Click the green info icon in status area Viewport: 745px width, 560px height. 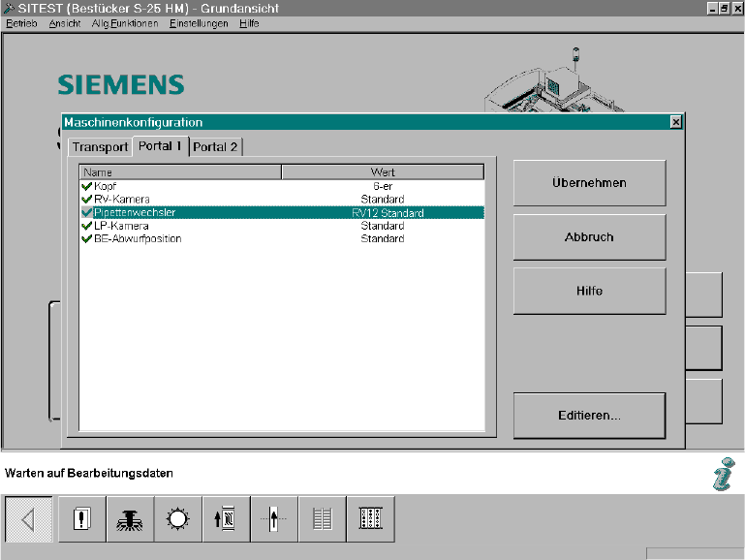[x=724, y=474]
